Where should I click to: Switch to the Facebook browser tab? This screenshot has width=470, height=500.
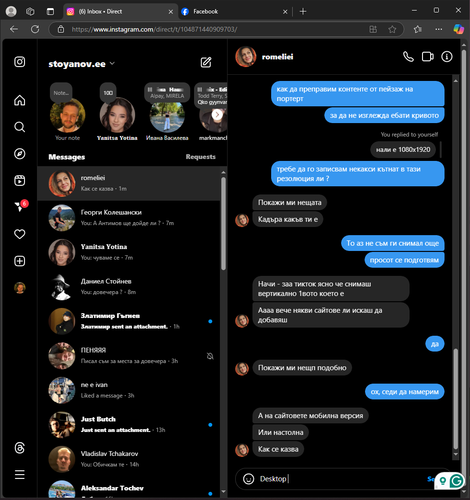point(235,11)
